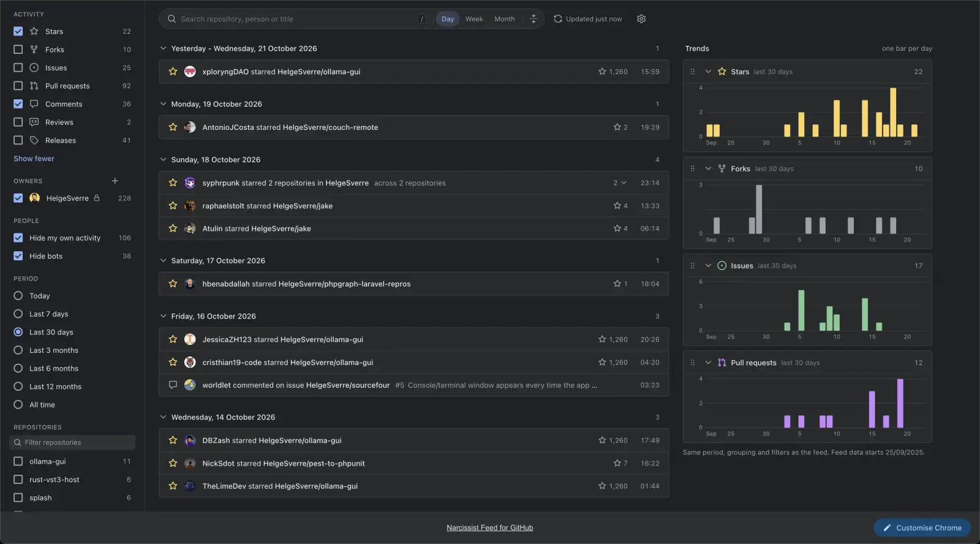
Task: Select the Day grouping tab
Action: coord(448,19)
